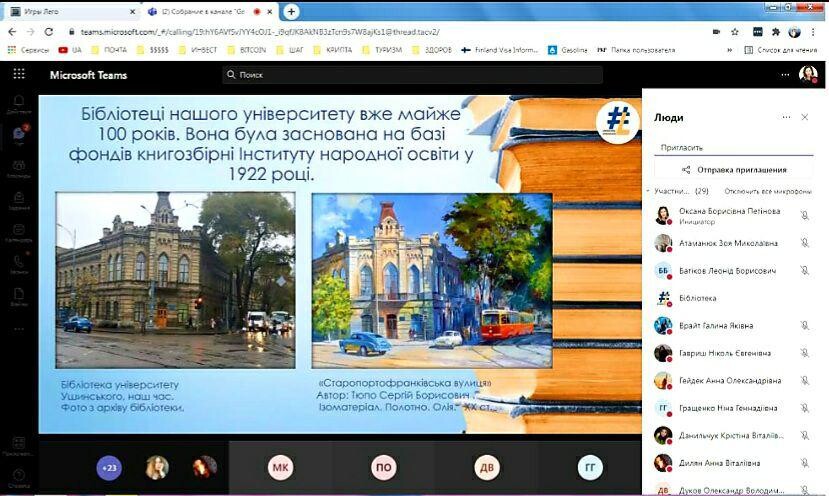
Task: Click the browser address bar URL
Action: 260,32
